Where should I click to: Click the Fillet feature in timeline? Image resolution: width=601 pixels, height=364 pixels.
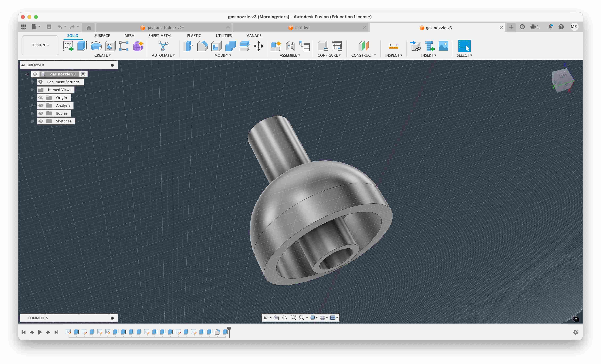tap(217, 332)
